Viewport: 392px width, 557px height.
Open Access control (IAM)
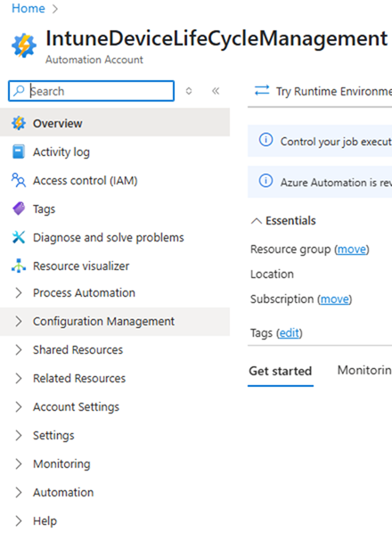[115, 180]
